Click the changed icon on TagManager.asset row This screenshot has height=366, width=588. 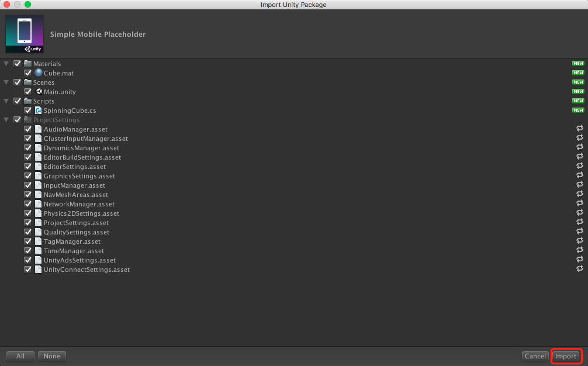580,241
